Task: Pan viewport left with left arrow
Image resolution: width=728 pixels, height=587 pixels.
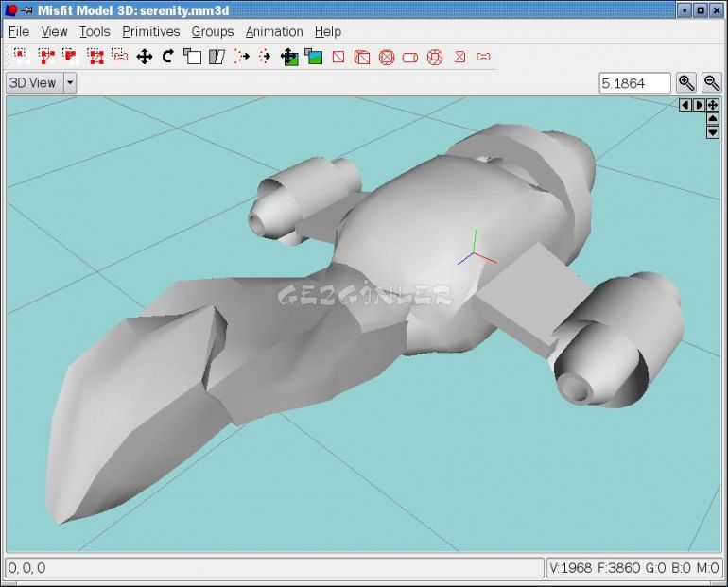Action: point(685,105)
